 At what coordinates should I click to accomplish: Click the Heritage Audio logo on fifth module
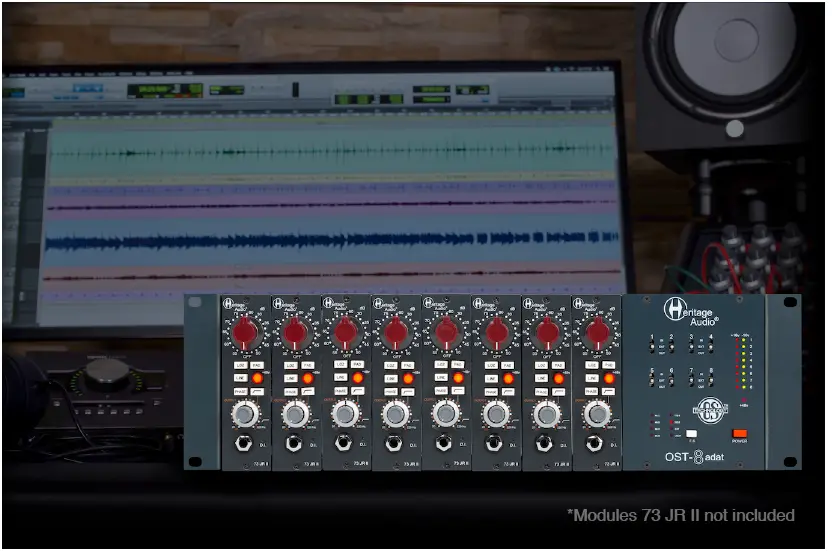435,304
